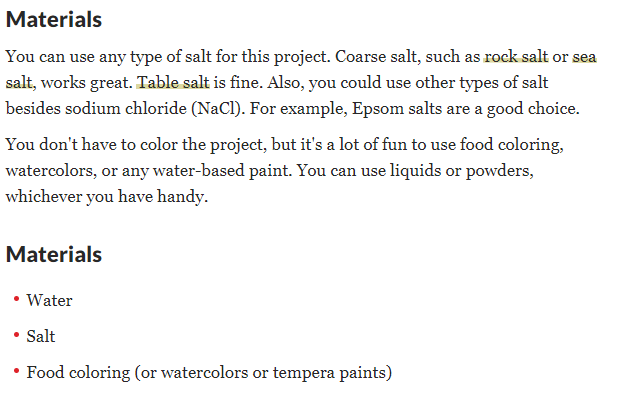The image size is (619, 401).
Task: Click 'whichever you have handy' sentence
Action: point(107,197)
